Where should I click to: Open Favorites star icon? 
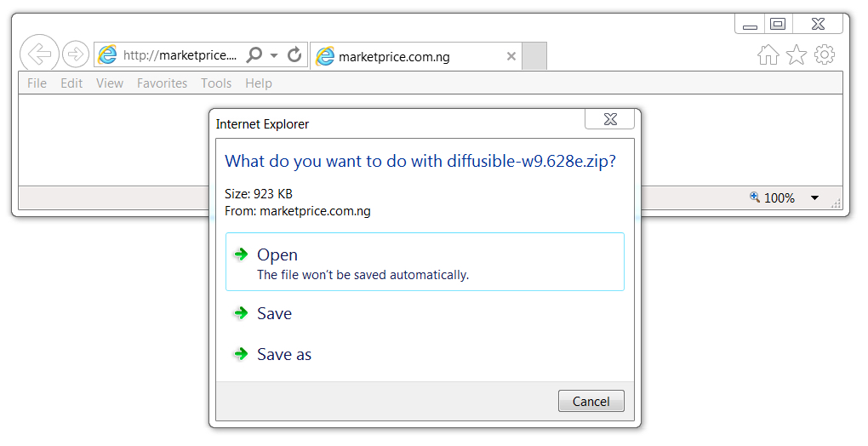pos(797,54)
